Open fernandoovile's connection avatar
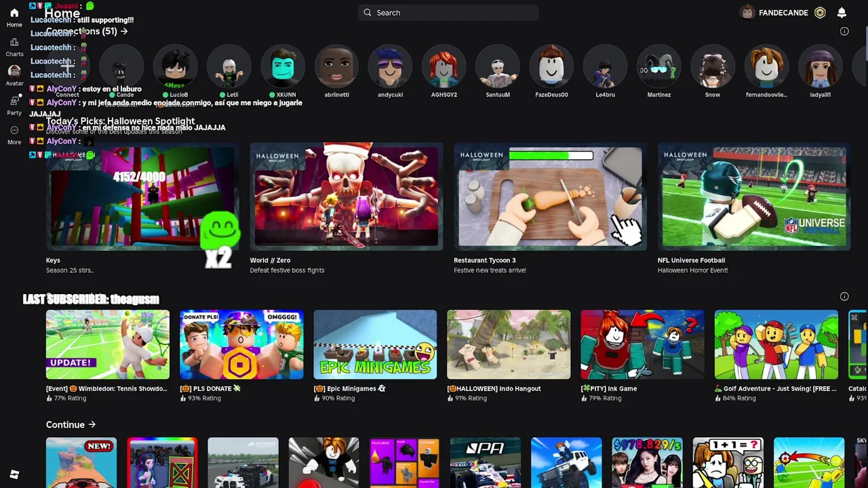The image size is (868, 488). [x=766, y=66]
